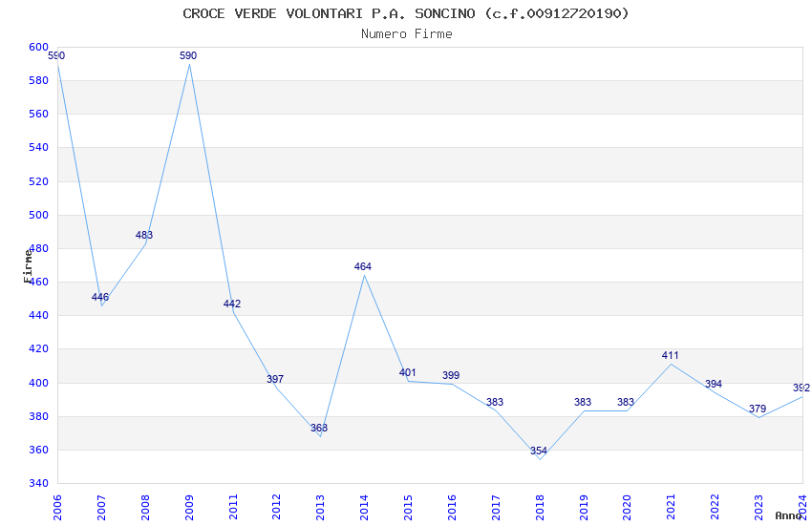Click the horizontal axis label Anno

788,515
